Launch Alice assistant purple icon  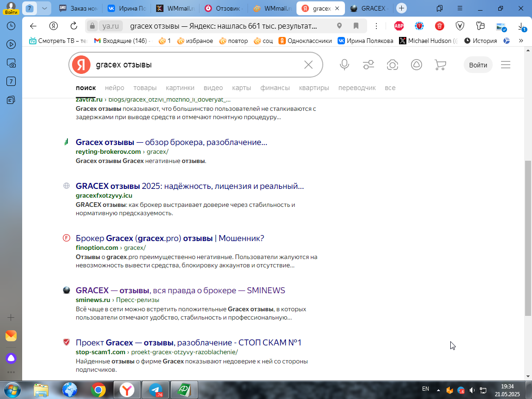point(11,358)
